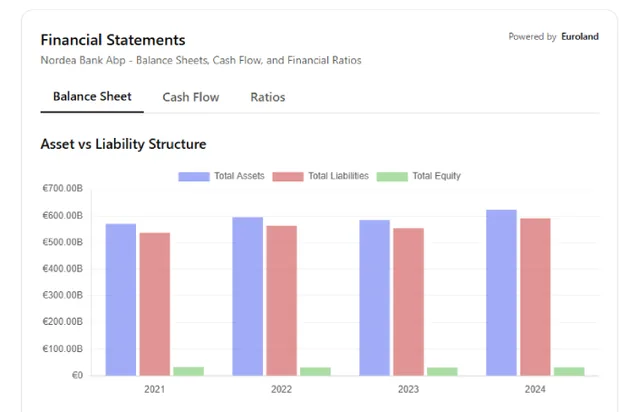Click the 2023 x-axis label
This screenshot has width=640, height=412.
[x=409, y=389]
